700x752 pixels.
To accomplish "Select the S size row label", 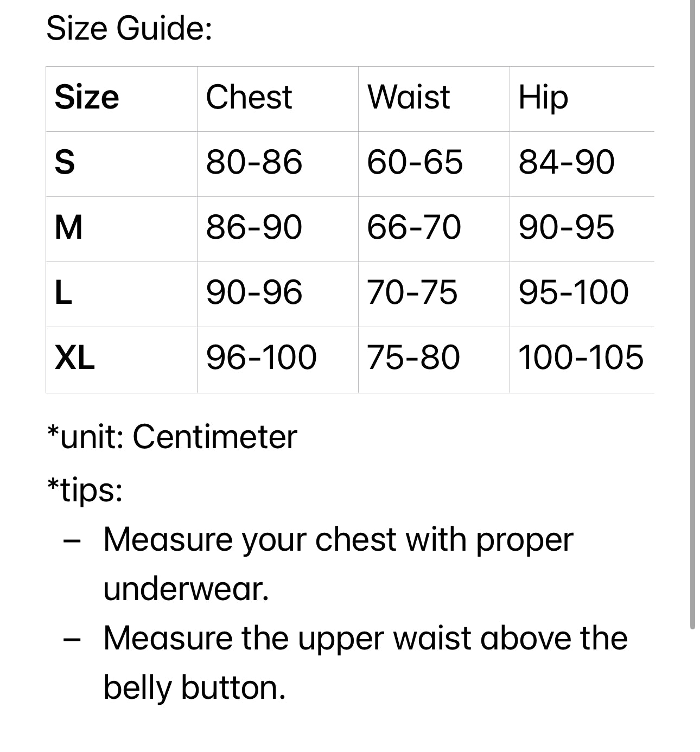I will 65,162.
